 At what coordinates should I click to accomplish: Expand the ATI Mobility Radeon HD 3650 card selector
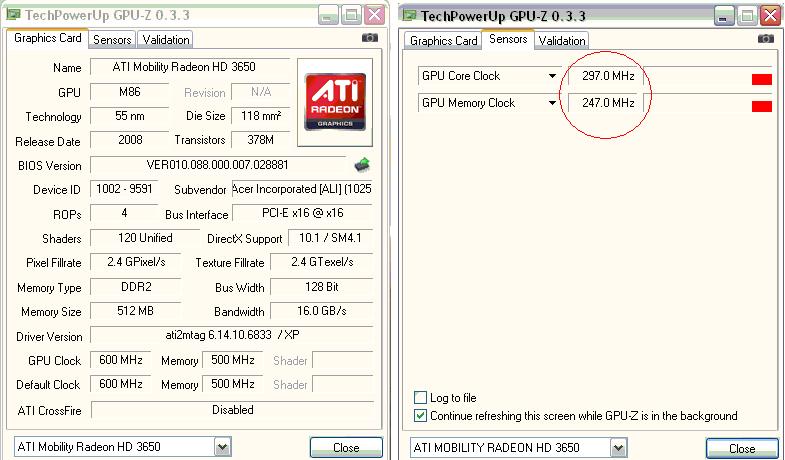coord(222,446)
